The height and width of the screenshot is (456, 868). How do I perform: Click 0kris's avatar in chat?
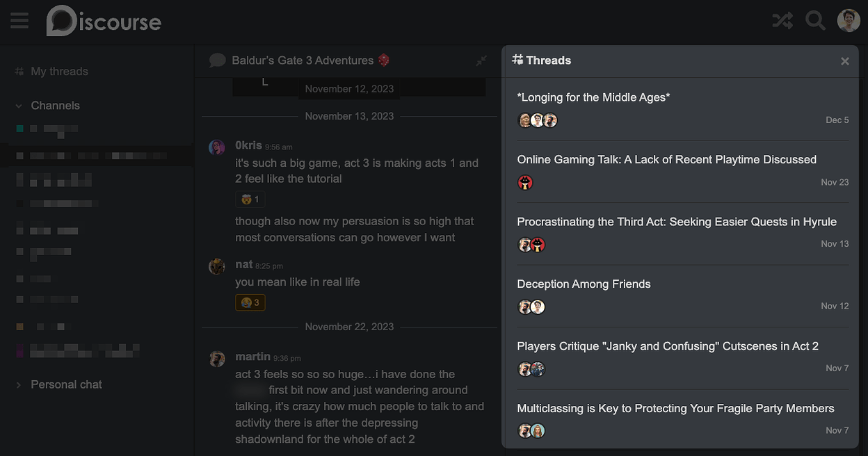click(217, 147)
